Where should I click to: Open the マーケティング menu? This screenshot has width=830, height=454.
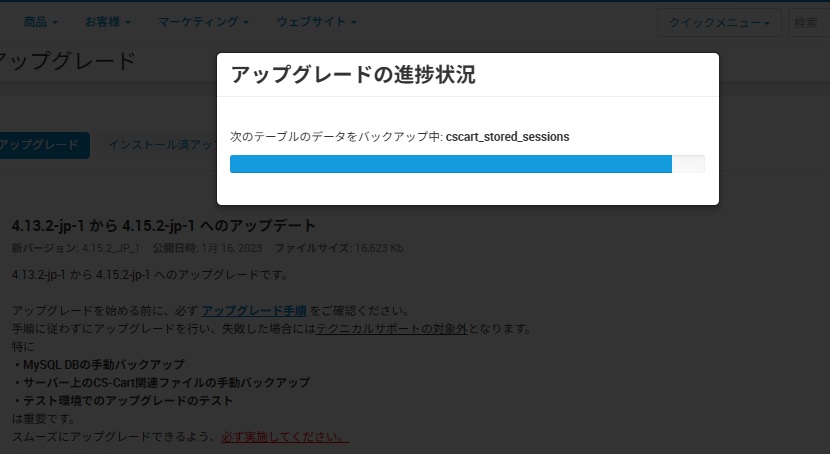point(203,21)
